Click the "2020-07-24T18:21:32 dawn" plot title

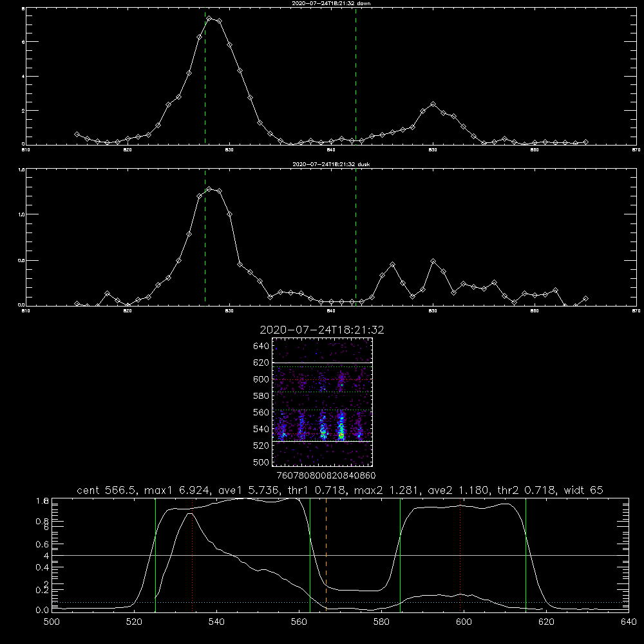[x=331, y=3]
